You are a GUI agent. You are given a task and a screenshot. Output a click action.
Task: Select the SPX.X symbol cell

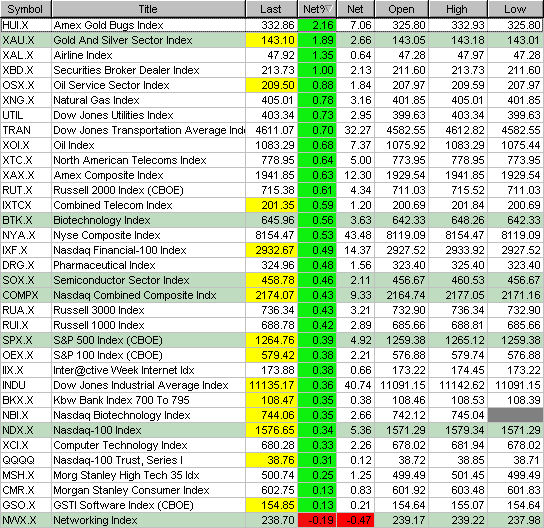click(x=26, y=340)
